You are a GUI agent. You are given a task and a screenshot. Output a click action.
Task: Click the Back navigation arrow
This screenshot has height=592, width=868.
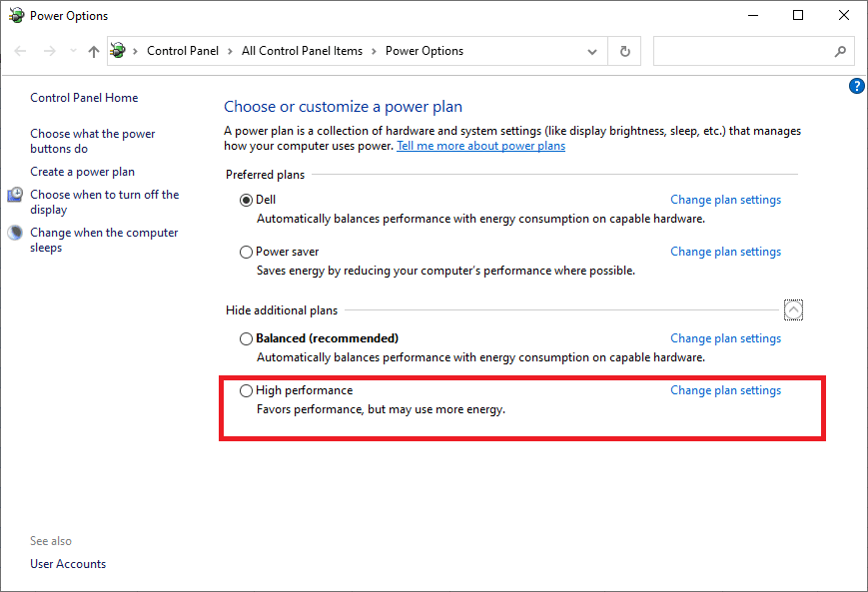tap(20, 51)
